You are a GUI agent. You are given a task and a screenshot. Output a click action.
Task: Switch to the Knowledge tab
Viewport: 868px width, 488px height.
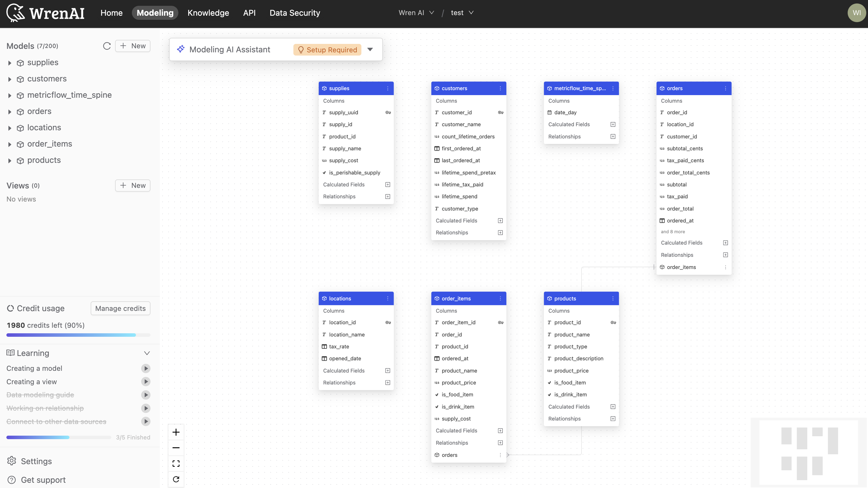pyautogui.click(x=208, y=13)
